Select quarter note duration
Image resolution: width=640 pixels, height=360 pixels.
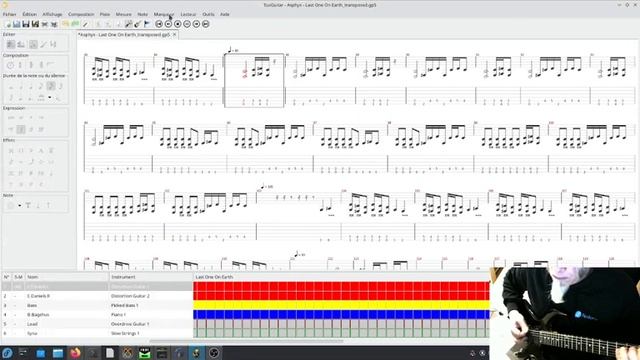(x=31, y=86)
